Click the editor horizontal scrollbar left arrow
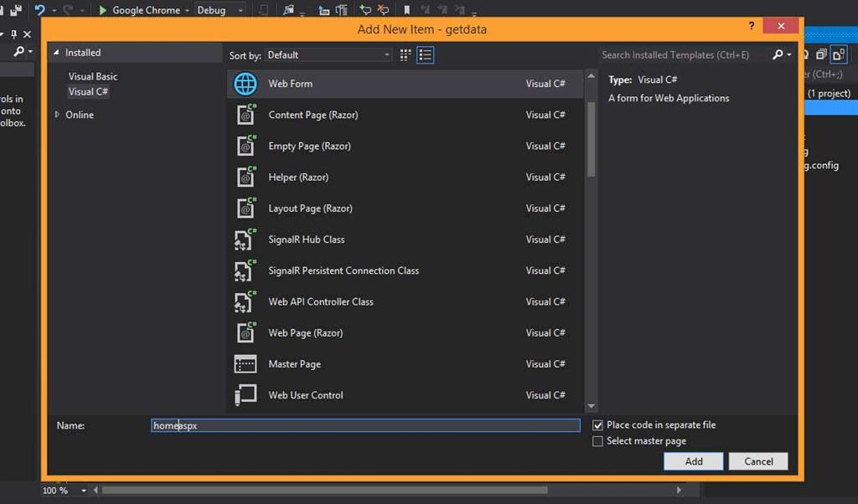 pyautogui.click(x=96, y=491)
